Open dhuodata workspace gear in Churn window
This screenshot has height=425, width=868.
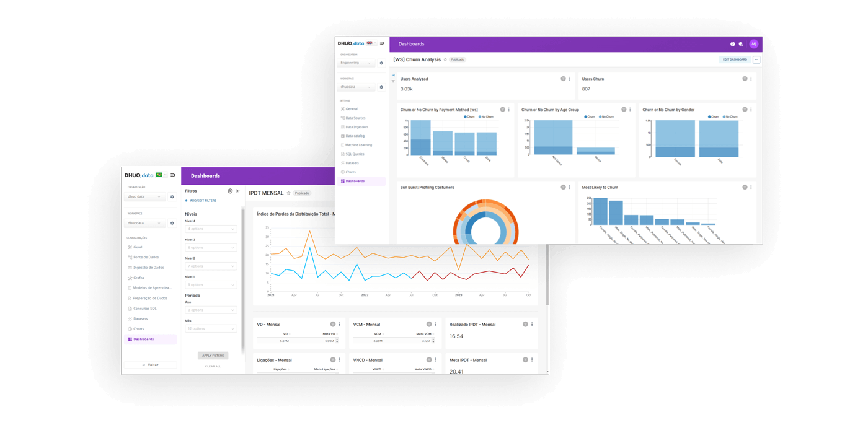(381, 87)
